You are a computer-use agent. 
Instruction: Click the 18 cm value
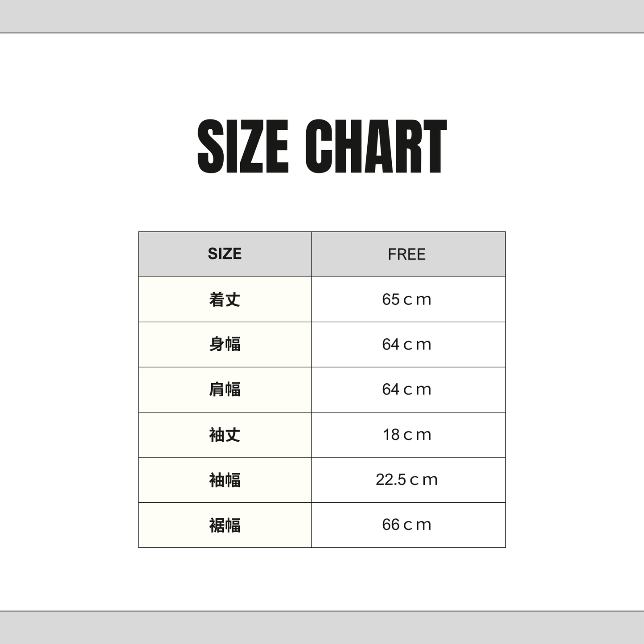click(x=406, y=435)
